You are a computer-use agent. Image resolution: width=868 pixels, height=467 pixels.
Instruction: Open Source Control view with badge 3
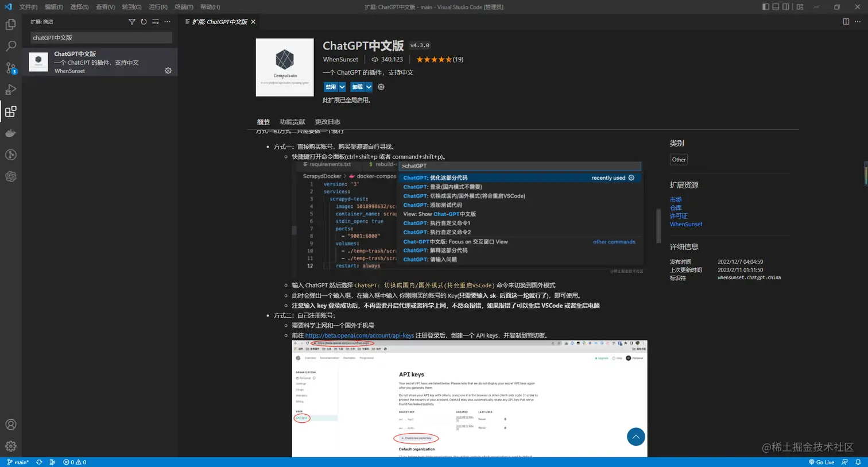(10, 68)
